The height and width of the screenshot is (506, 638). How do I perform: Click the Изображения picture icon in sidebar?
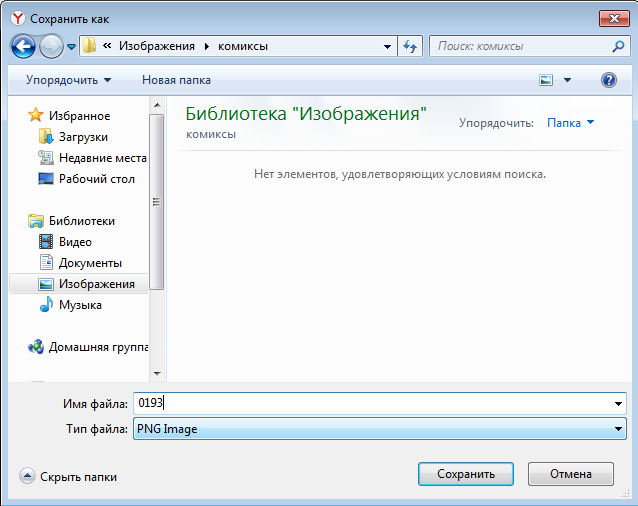point(46,284)
